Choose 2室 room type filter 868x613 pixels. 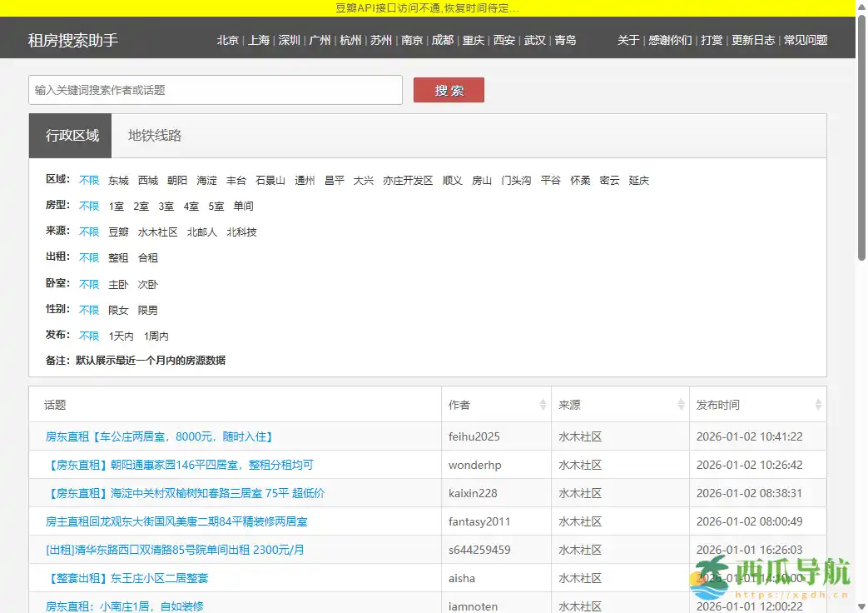coord(140,206)
